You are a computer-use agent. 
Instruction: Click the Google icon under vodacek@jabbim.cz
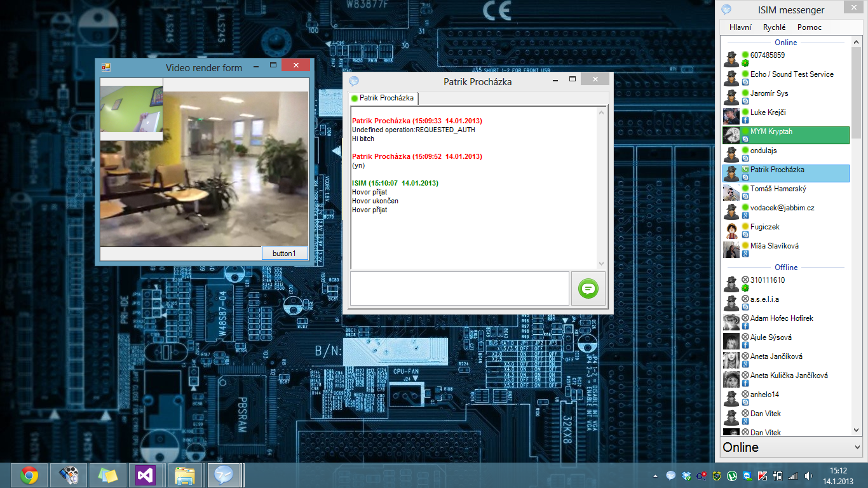click(745, 215)
